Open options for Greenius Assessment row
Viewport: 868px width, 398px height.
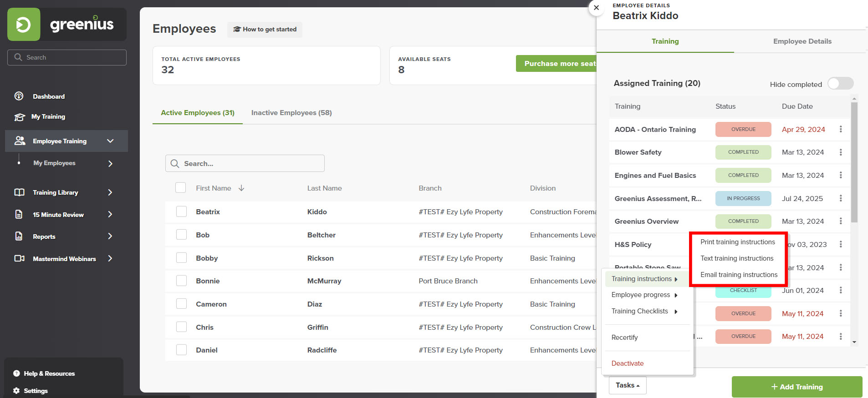(x=841, y=198)
